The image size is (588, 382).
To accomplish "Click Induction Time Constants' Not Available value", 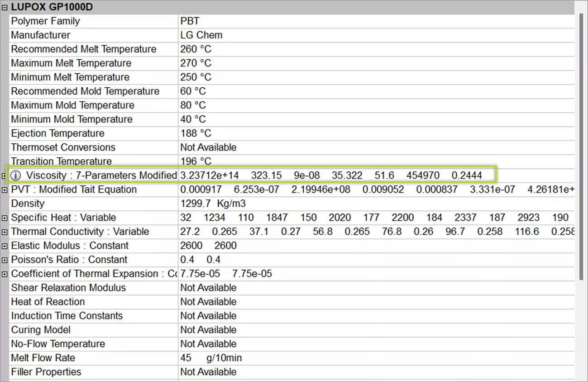I will coord(208,316).
